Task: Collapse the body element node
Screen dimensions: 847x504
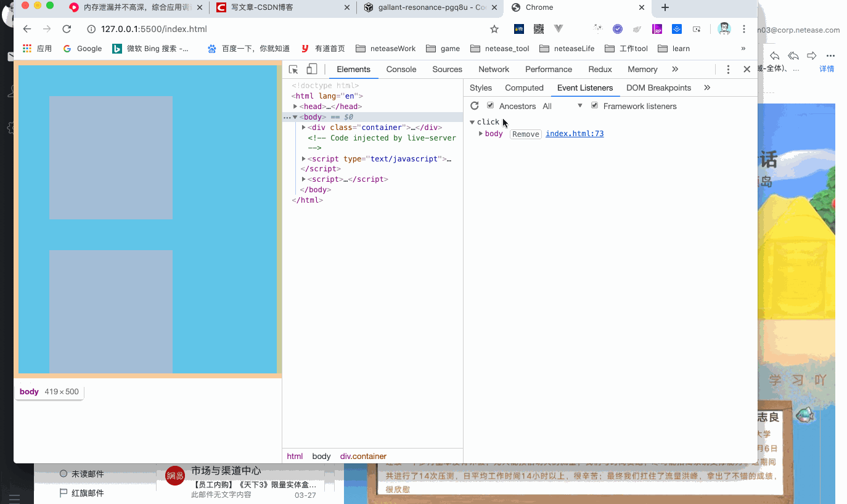Action: tap(295, 117)
